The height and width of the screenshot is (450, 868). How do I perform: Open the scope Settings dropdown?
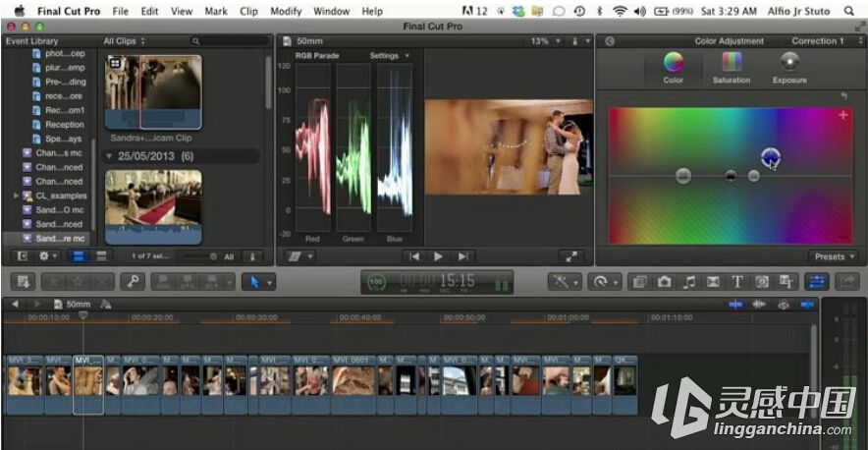click(389, 55)
